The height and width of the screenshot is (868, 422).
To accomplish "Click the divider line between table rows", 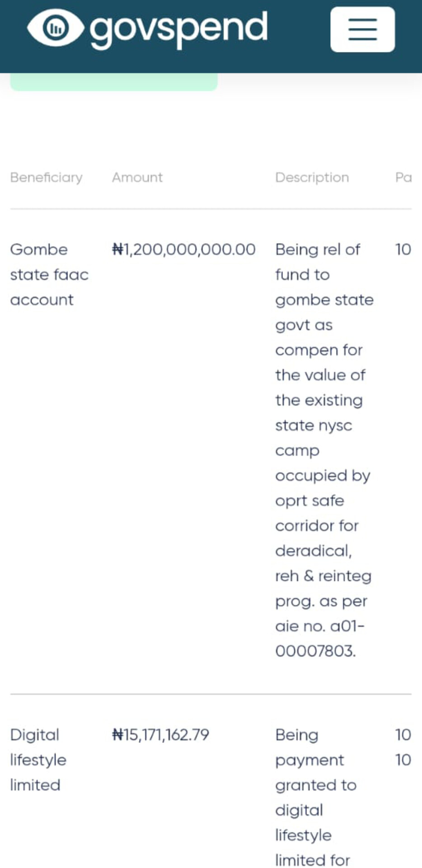I will [x=211, y=693].
